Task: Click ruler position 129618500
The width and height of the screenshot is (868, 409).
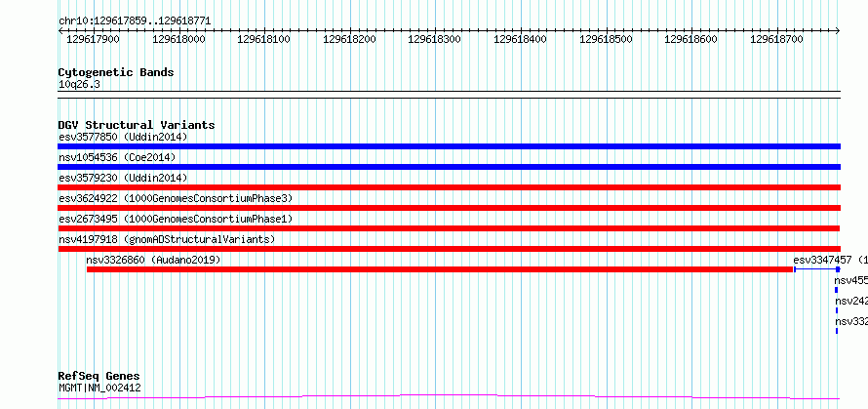Action: pyautogui.click(x=606, y=39)
